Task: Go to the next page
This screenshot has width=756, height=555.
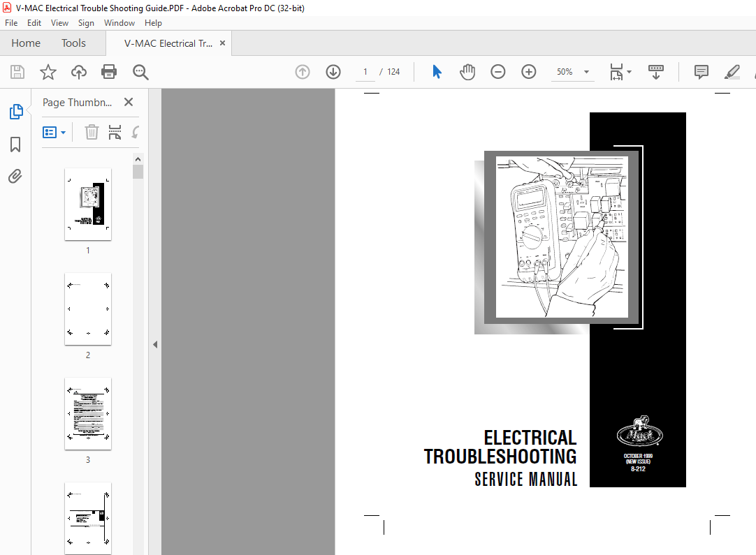Action: pyautogui.click(x=333, y=72)
